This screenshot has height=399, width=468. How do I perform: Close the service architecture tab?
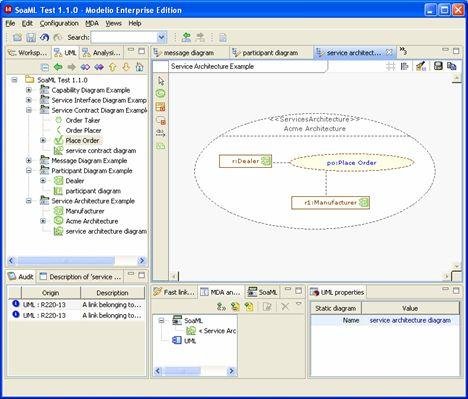click(389, 52)
